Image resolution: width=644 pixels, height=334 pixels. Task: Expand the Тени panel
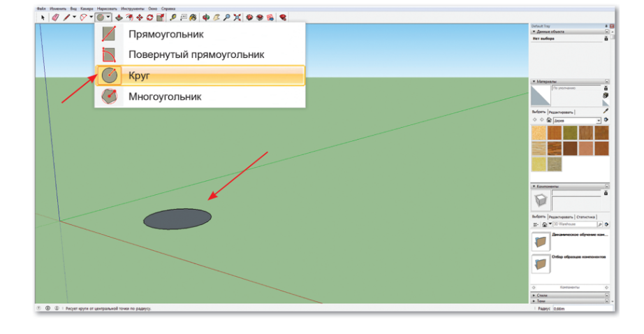point(534,301)
